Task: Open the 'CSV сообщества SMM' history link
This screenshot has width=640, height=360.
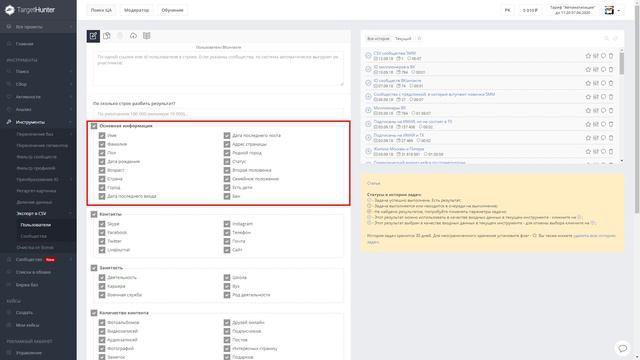Action: tap(395, 53)
